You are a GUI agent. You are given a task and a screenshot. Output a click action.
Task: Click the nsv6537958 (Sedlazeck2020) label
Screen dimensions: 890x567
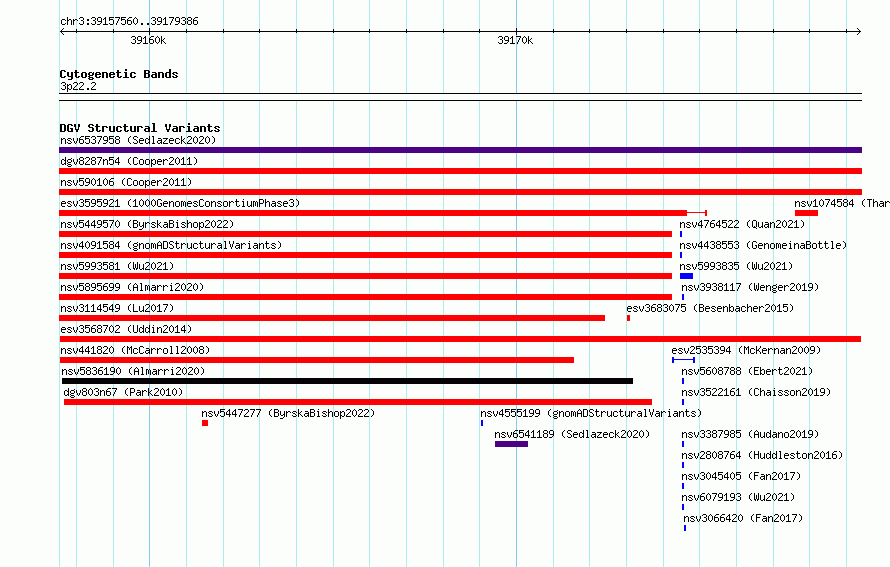point(138,140)
